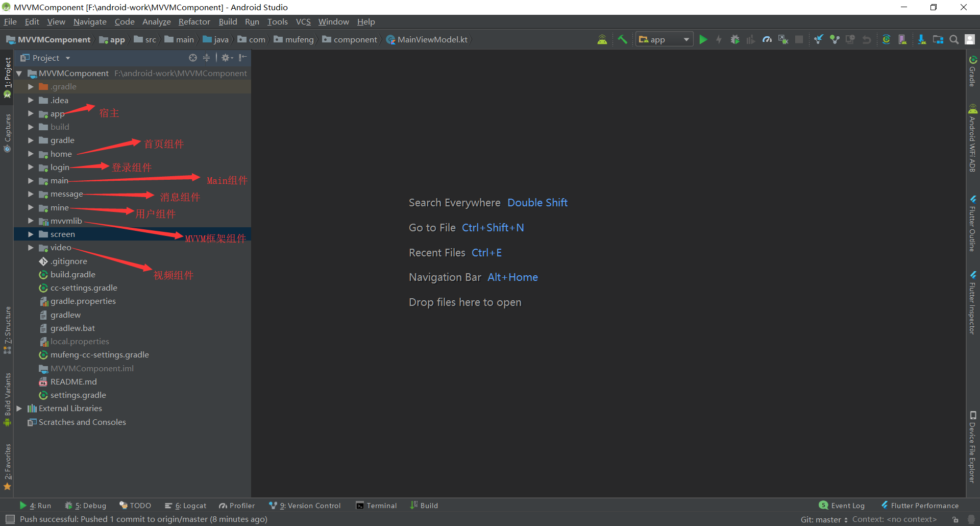The image size is (980, 526).
Task: Click the user account avatar icon
Action: (x=970, y=39)
